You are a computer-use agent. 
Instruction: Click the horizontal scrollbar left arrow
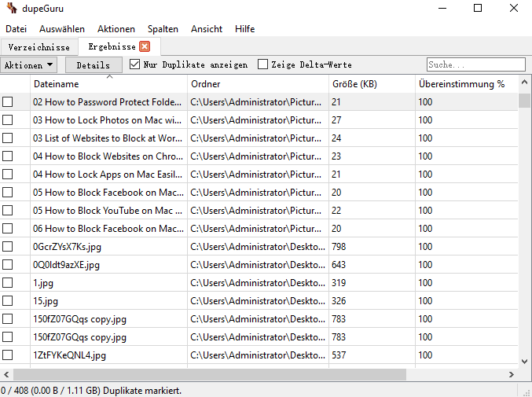6,375
